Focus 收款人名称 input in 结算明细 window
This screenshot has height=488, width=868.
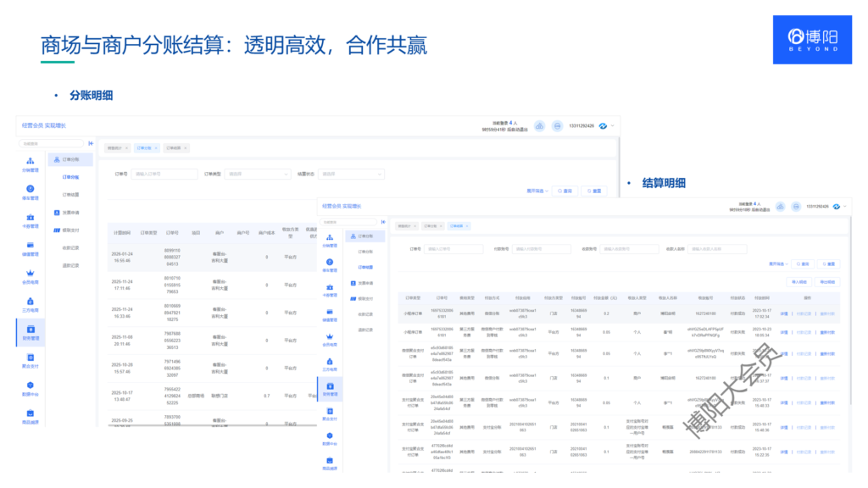tap(717, 249)
